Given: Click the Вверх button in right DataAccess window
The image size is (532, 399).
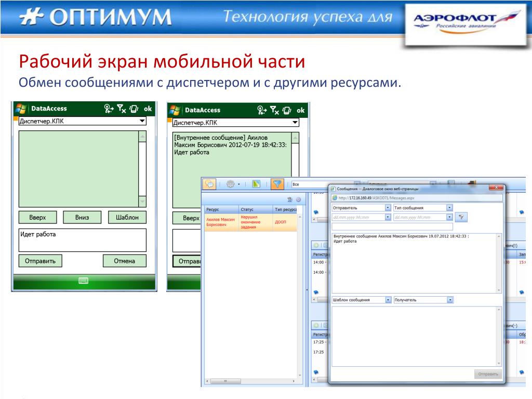Looking at the screenshot, I should coord(187,218).
